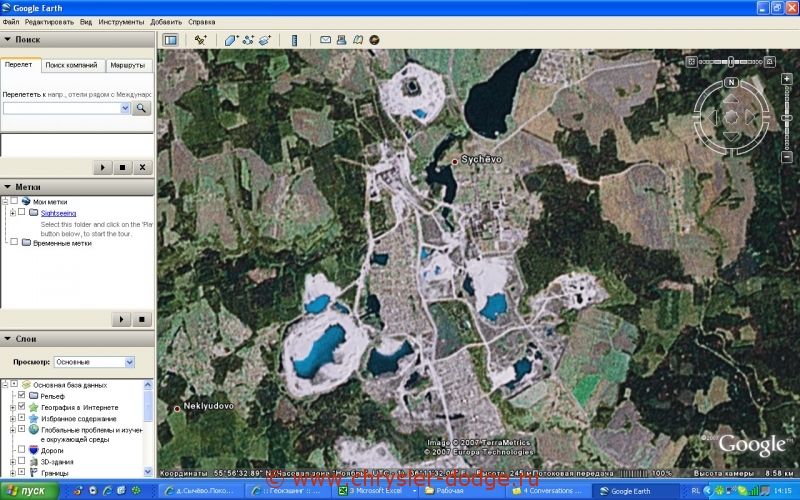Toggle the Мои метки checkbox

14,201
